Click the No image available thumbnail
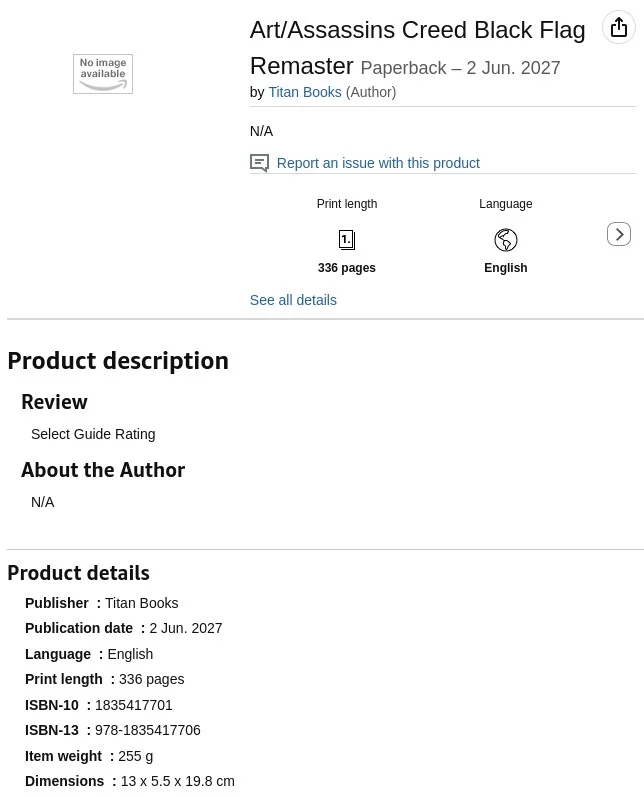The image size is (644, 798). [x=103, y=74]
